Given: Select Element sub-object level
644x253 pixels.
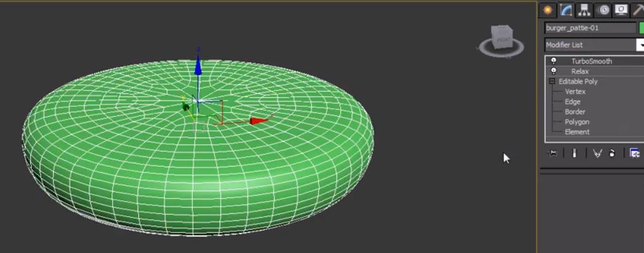Looking at the screenshot, I should 577,132.
